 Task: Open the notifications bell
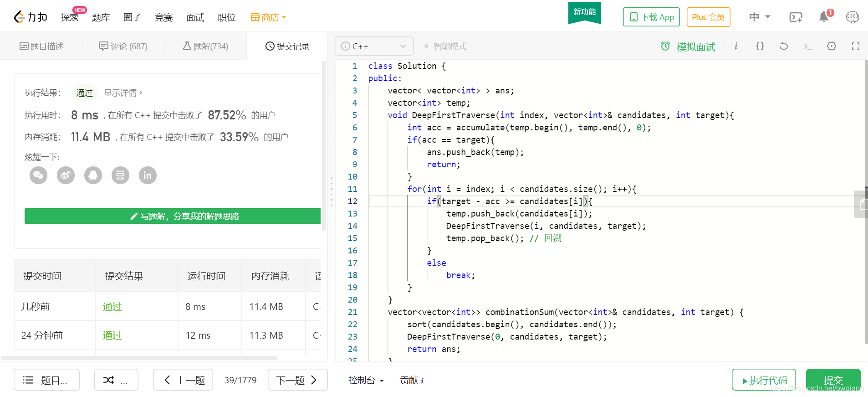(x=824, y=17)
